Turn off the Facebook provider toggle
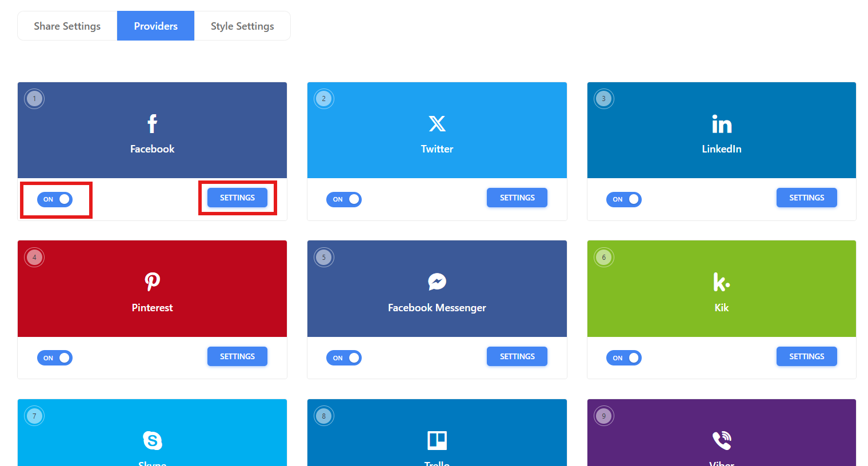The width and height of the screenshot is (868, 466). click(x=55, y=199)
